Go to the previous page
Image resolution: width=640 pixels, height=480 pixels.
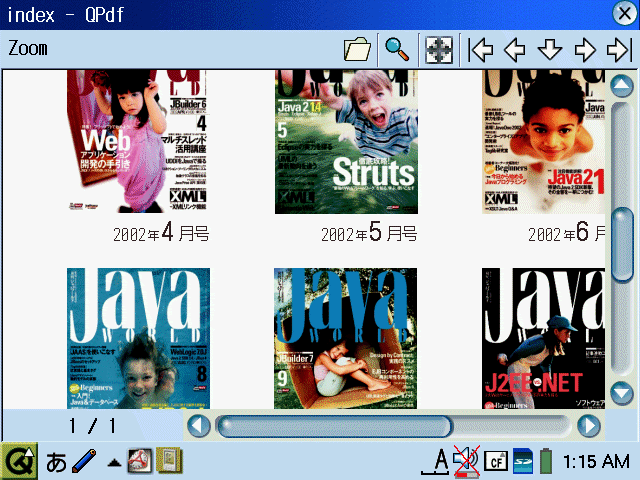(x=515, y=50)
